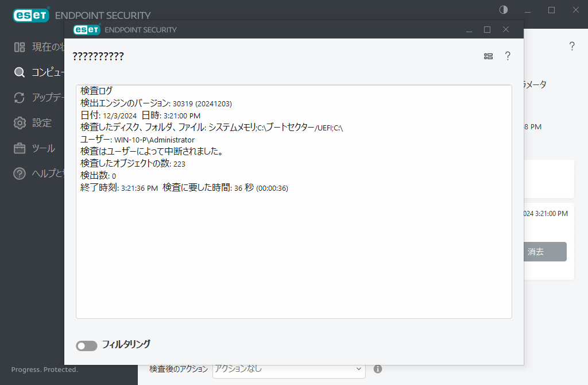Select the コンピューターの検査 magnifier icon in sidebar
This screenshot has width=588, height=385.
coord(19,72)
